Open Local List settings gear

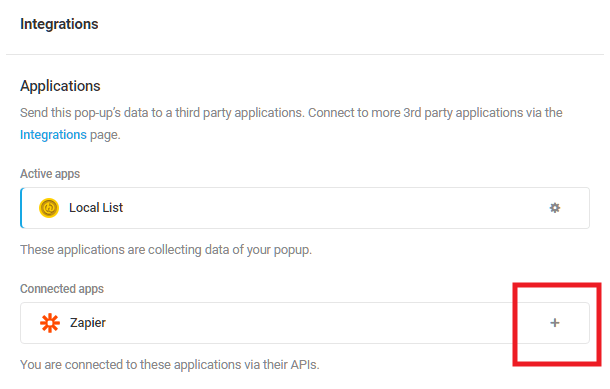coord(554,208)
